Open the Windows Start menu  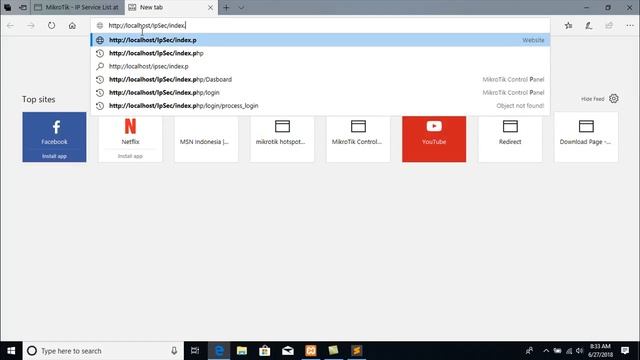pyautogui.click(x=11, y=351)
